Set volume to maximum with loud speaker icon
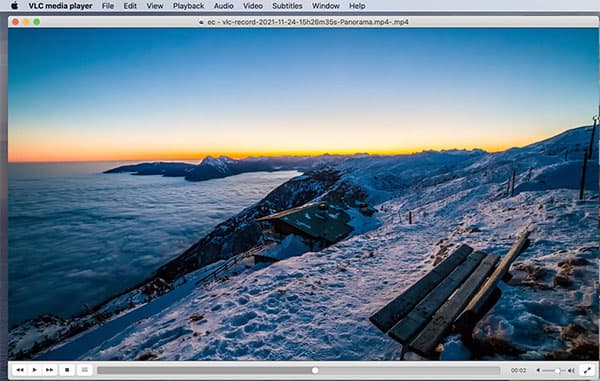 tap(571, 370)
